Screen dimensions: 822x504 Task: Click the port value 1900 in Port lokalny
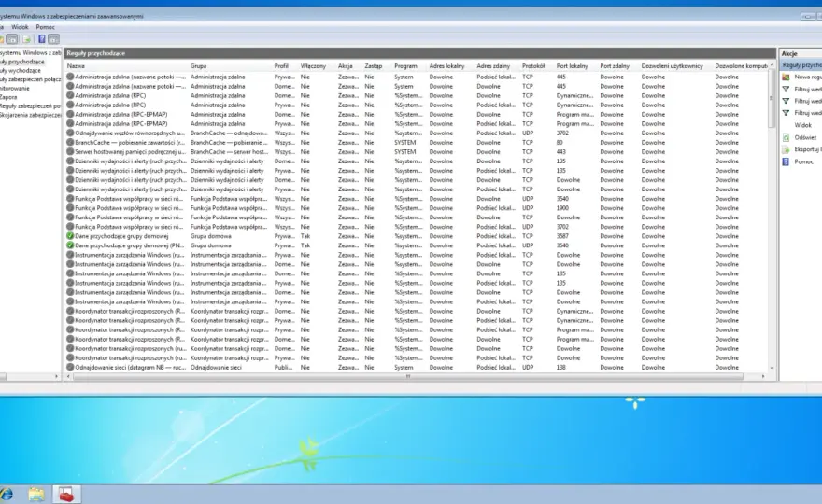pyautogui.click(x=562, y=208)
